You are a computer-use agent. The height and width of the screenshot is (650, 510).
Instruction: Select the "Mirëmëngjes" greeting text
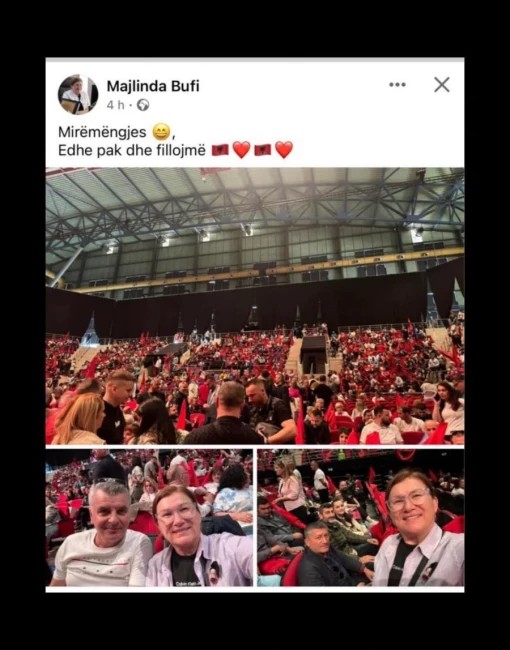(x=102, y=132)
